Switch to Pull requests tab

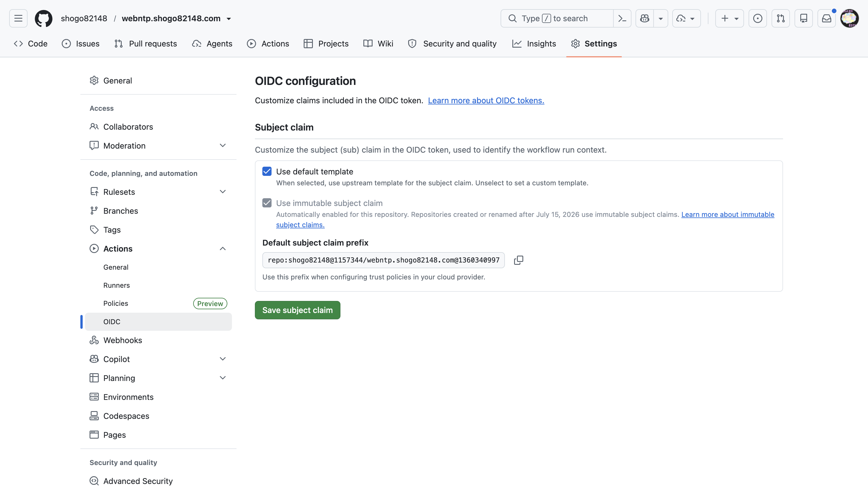point(146,44)
